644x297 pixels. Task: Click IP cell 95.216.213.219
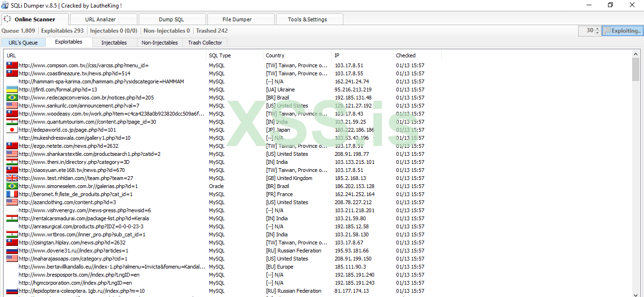pos(353,90)
